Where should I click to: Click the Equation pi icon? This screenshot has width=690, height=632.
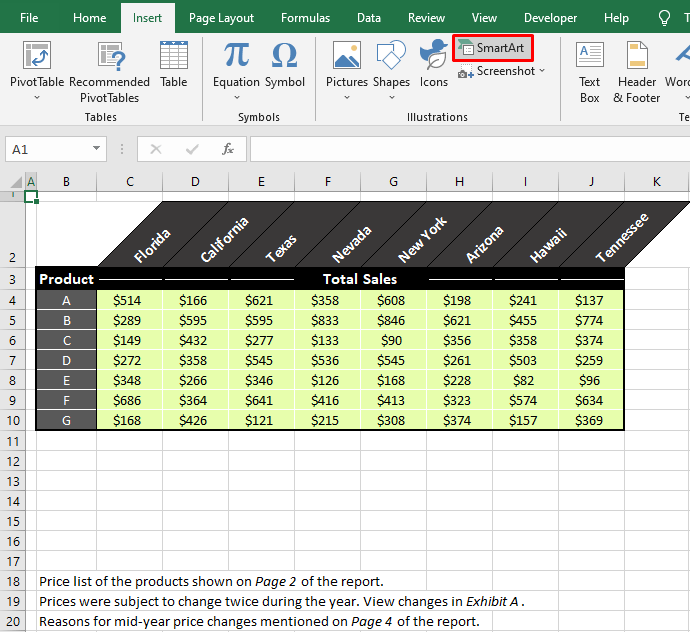coord(236,55)
